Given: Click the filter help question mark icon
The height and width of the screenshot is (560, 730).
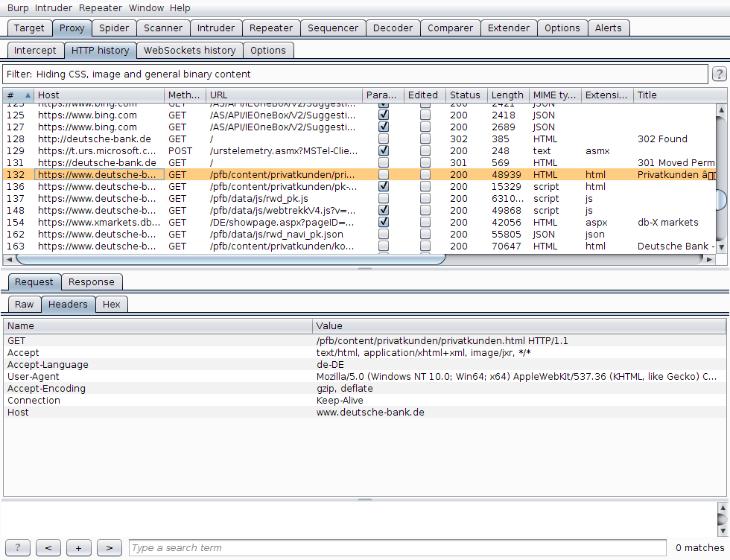Looking at the screenshot, I should 719,74.
